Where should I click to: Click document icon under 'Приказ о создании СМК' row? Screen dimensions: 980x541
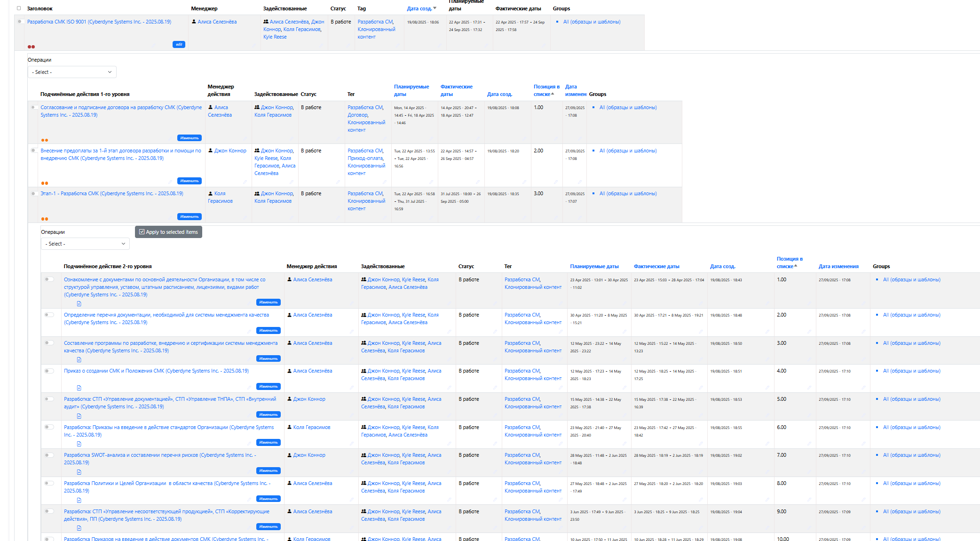[x=79, y=388]
